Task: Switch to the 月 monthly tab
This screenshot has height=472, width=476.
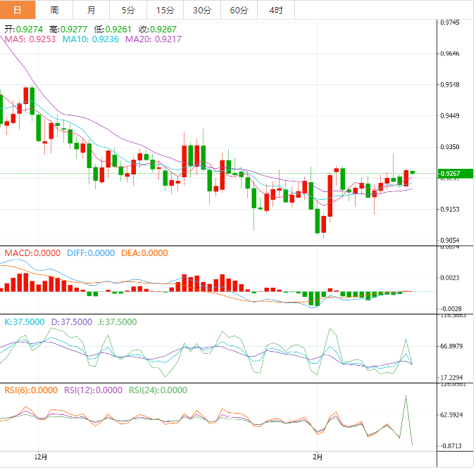Action: (92, 10)
